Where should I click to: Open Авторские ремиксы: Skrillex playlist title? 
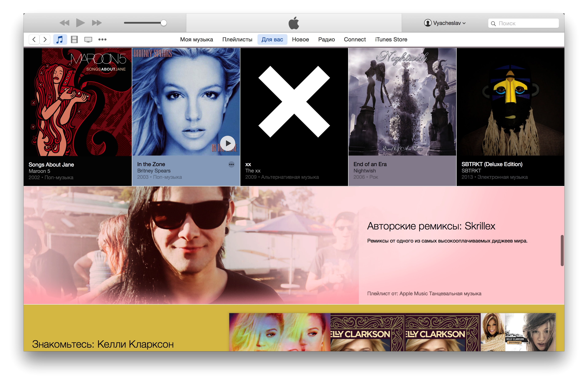pos(431,226)
